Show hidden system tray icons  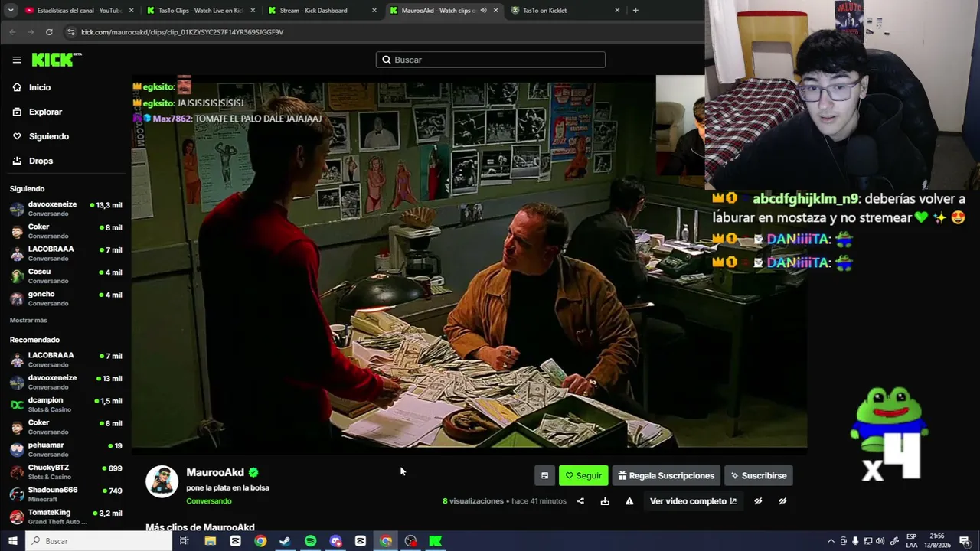[831, 541]
